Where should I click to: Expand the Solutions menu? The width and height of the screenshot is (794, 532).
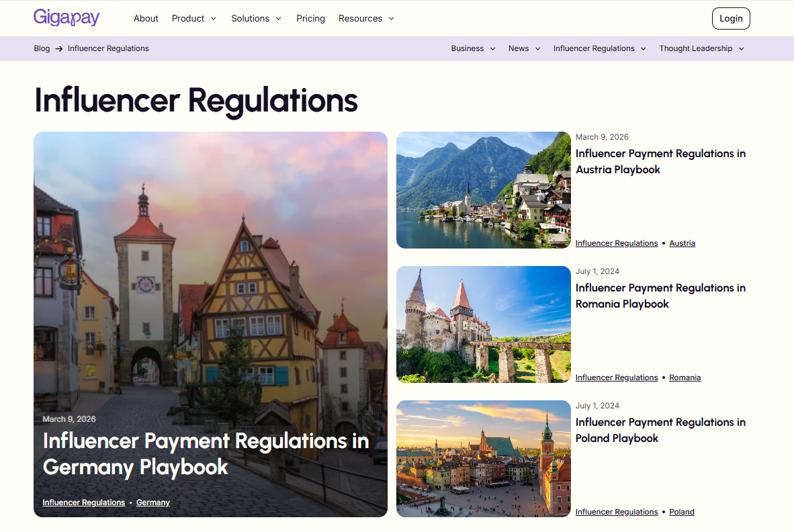coord(256,18)
